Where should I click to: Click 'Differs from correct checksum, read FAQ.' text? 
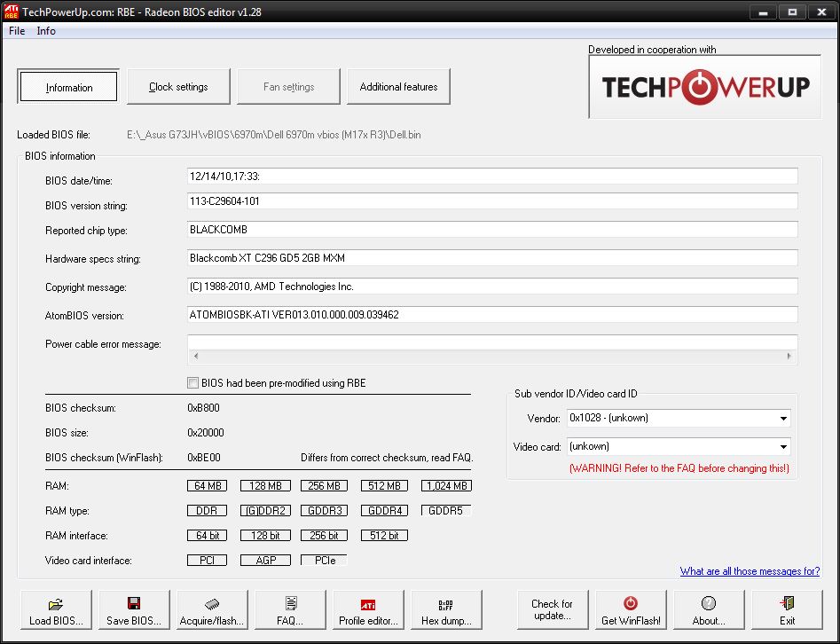[387, 458]
